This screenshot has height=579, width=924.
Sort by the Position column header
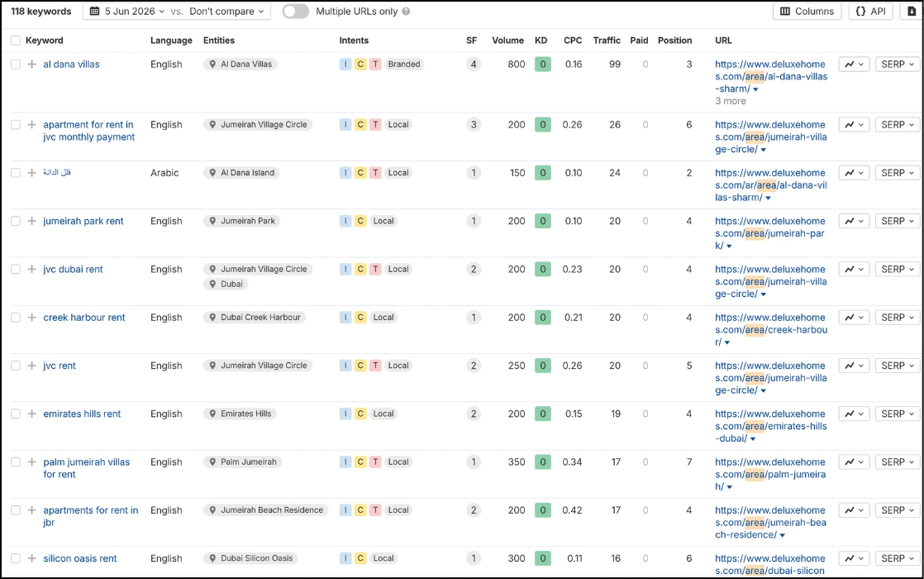674,41
